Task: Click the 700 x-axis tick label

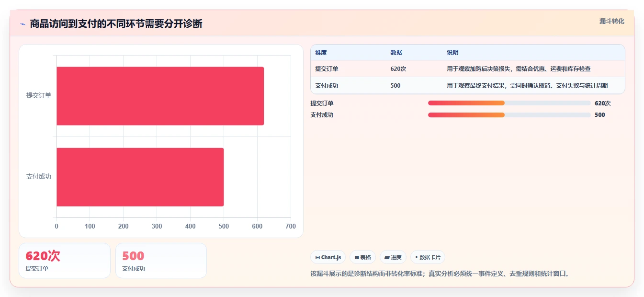Action: pos(291,226)
